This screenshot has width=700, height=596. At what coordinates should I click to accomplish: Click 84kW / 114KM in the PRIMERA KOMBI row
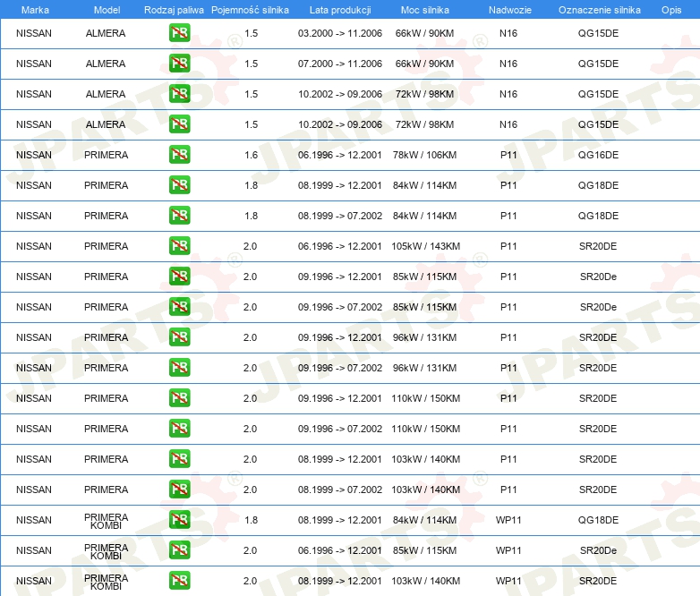pyautogui.click(x=424, y=520)
